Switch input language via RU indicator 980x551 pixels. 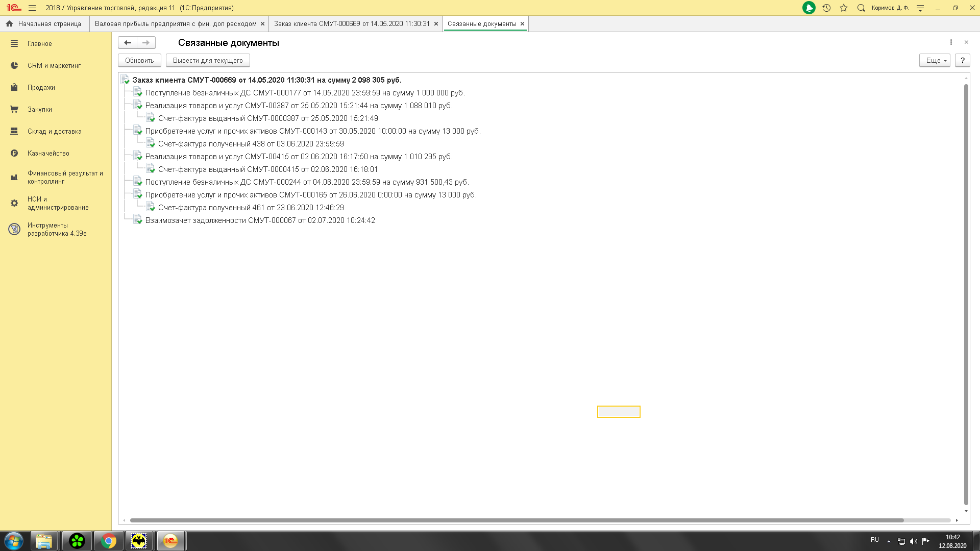[875, 540]
